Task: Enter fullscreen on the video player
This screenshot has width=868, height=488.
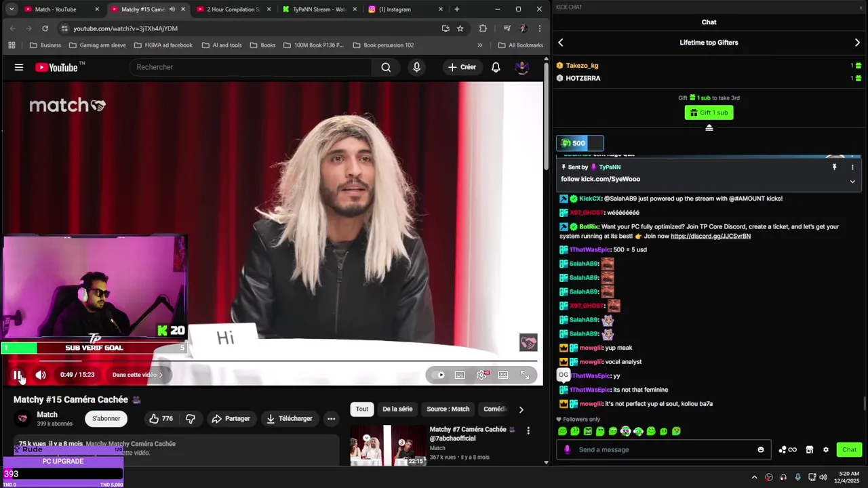Action: [525, 375]
